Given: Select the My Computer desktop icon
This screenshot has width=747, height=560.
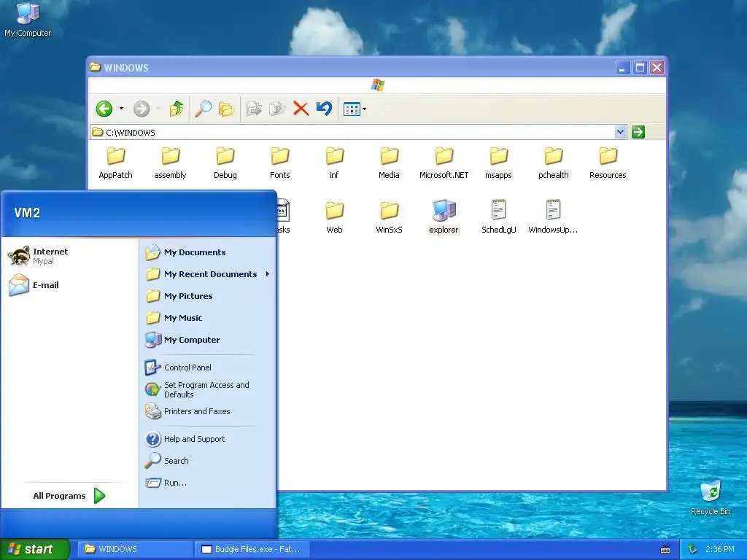Looking at the screenshot, I should tap(28, 19).
